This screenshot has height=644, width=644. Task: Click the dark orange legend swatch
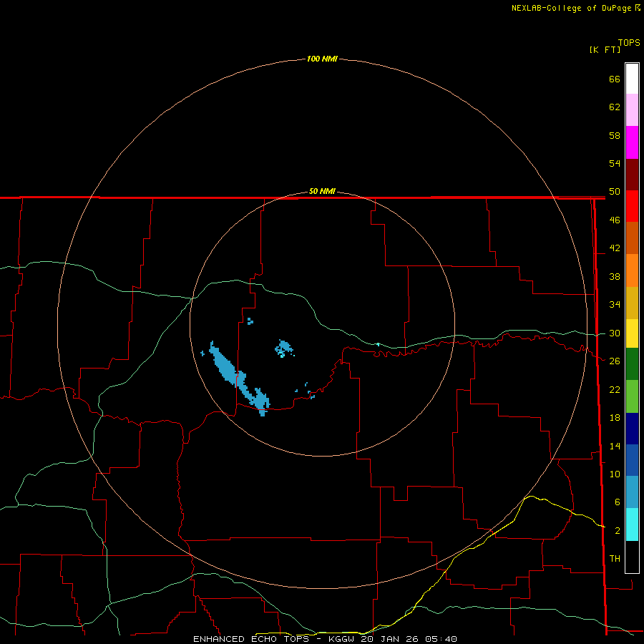(632, 238)
